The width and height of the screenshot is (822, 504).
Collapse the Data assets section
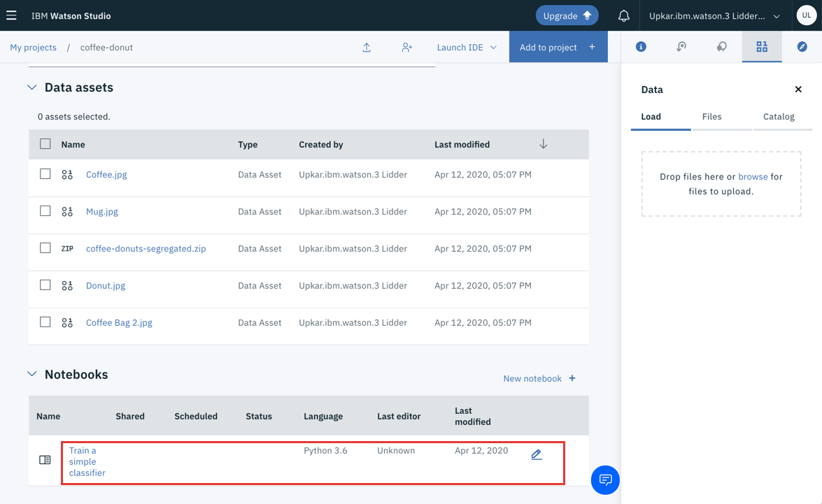pos(32,87)
